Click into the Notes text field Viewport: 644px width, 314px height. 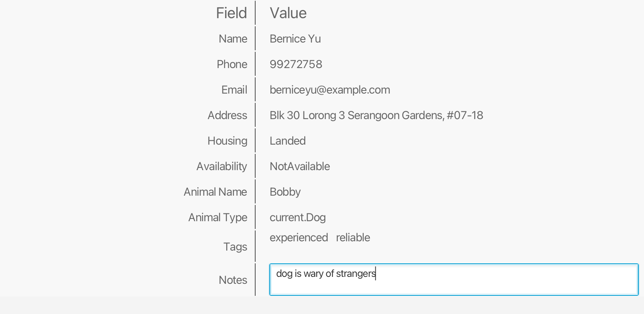[453, 280]
